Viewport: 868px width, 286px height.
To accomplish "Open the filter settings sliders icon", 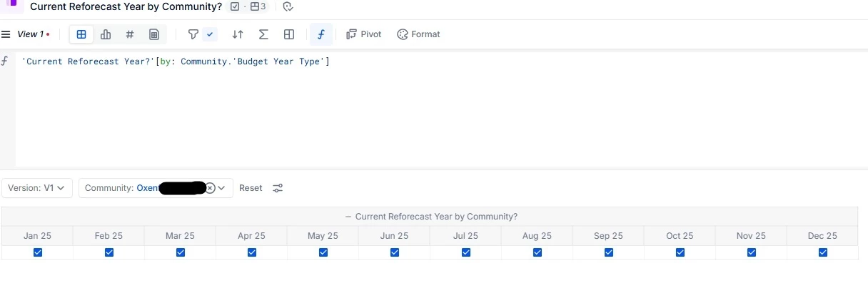I will 278,188.
